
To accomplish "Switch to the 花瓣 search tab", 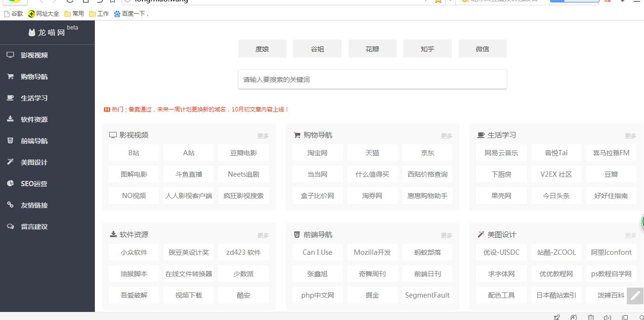I will click(x=372, y=48).
